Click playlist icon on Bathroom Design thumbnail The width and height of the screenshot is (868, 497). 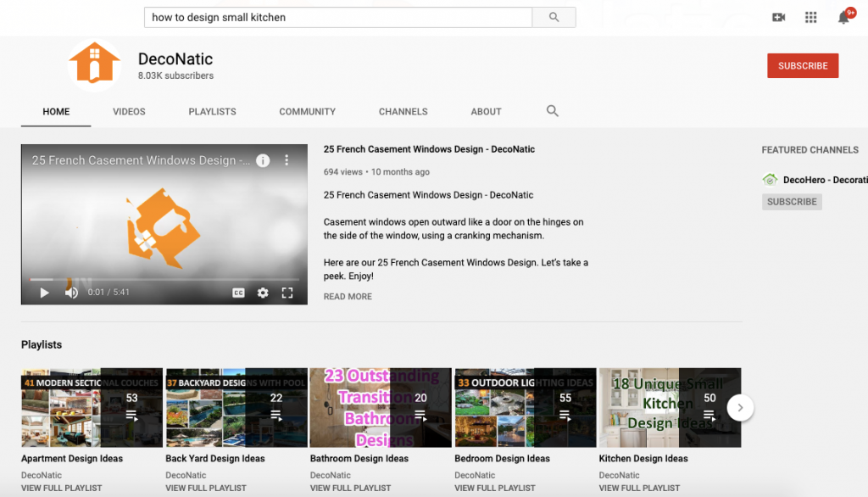(420, 416)
